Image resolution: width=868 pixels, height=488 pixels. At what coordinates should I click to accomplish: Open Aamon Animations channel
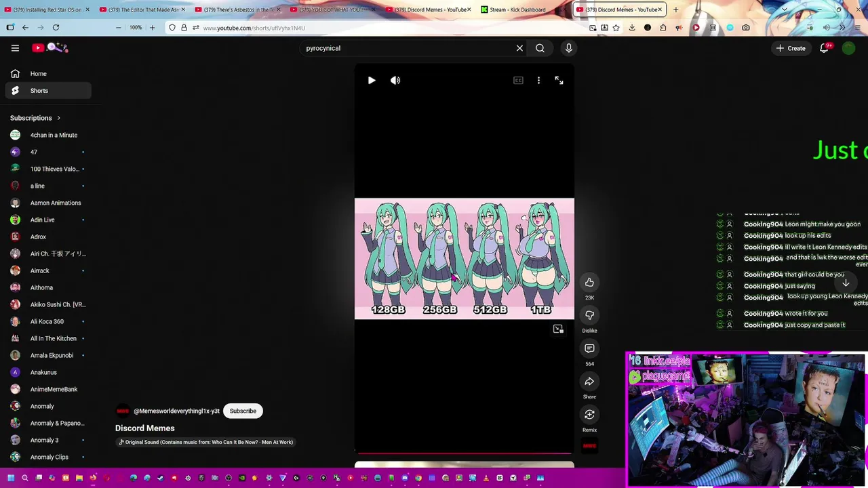click(48, 203)
